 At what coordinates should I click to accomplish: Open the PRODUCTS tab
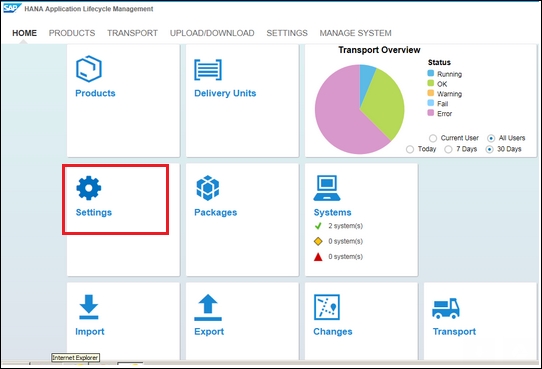(72, 33)
